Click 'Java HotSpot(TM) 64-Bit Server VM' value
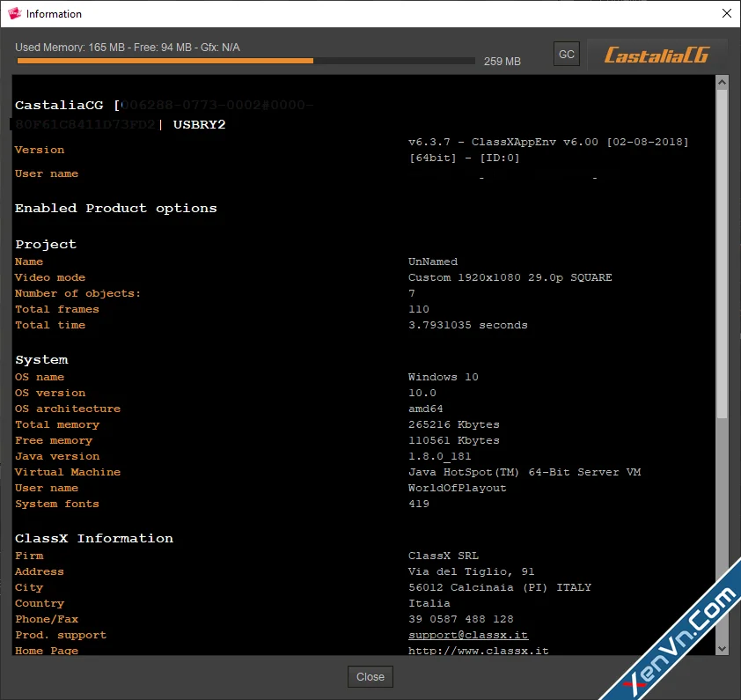This screenshot has height=700, width=741. pyautogui.click(x=525, y=472)
